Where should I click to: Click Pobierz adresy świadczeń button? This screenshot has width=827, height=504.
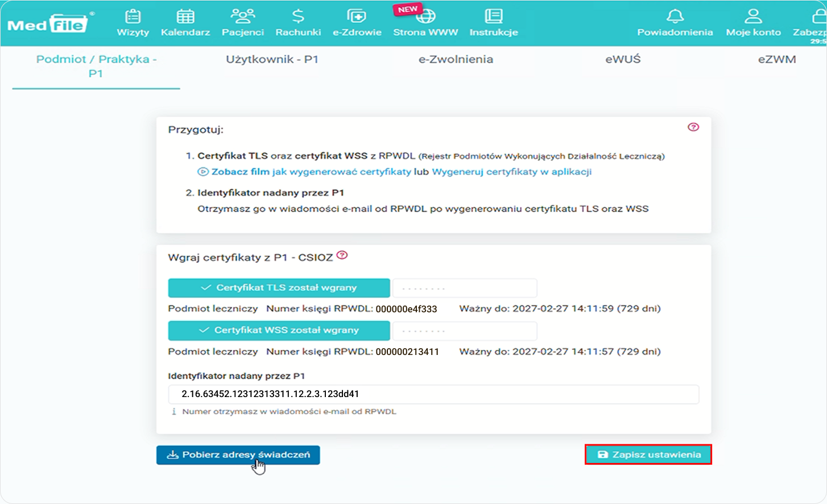(x=238, y=455)
